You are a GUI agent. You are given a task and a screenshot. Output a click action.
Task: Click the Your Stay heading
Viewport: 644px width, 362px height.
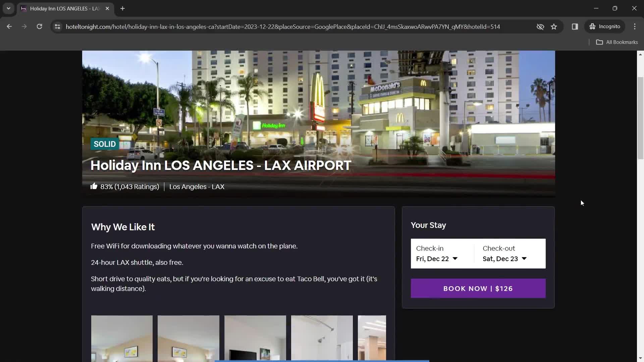tap(428, 225)
